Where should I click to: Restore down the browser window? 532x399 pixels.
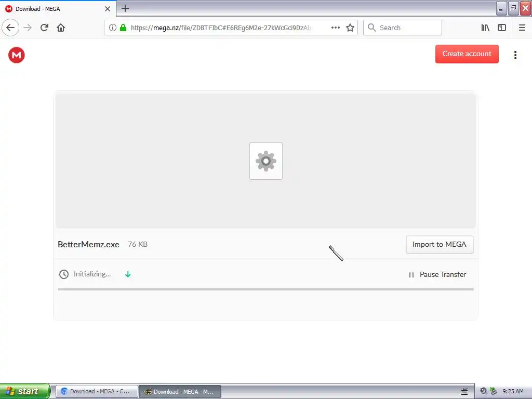point(513,8)
